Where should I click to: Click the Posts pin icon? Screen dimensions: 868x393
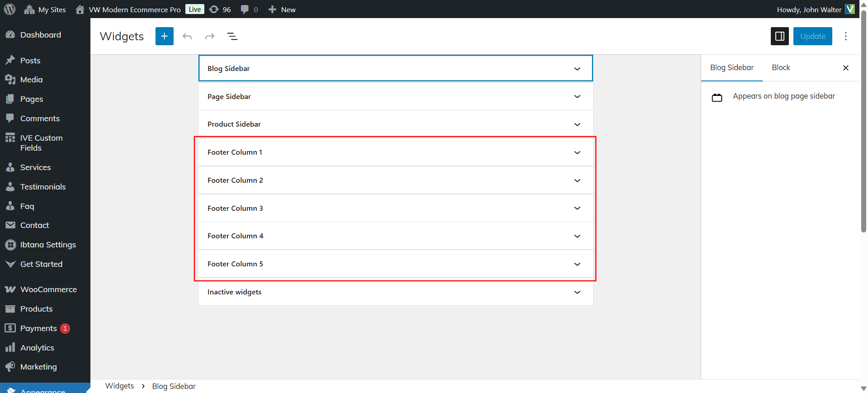click(x=10, y=60)
